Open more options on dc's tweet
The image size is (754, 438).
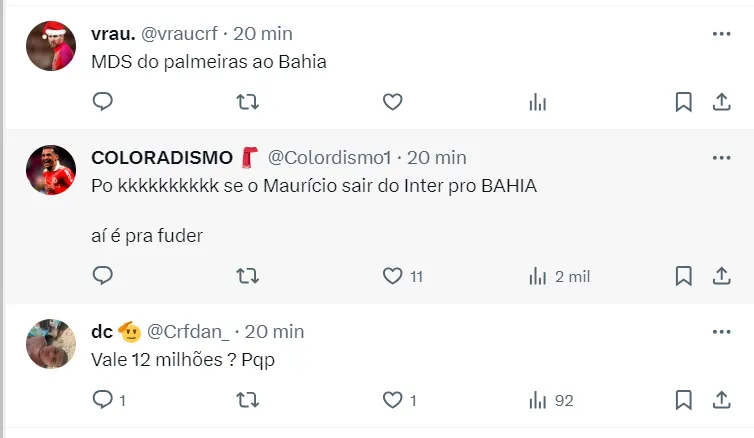(x=721, y=331)
